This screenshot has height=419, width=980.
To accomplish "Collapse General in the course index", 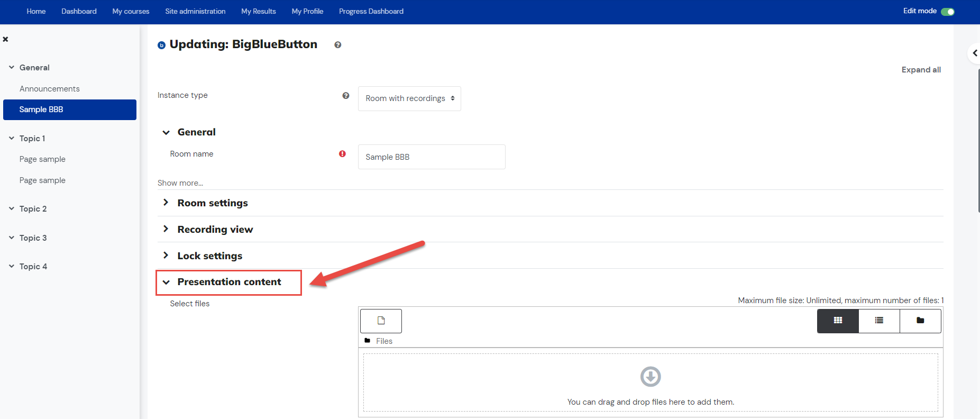I will (12, 67).
